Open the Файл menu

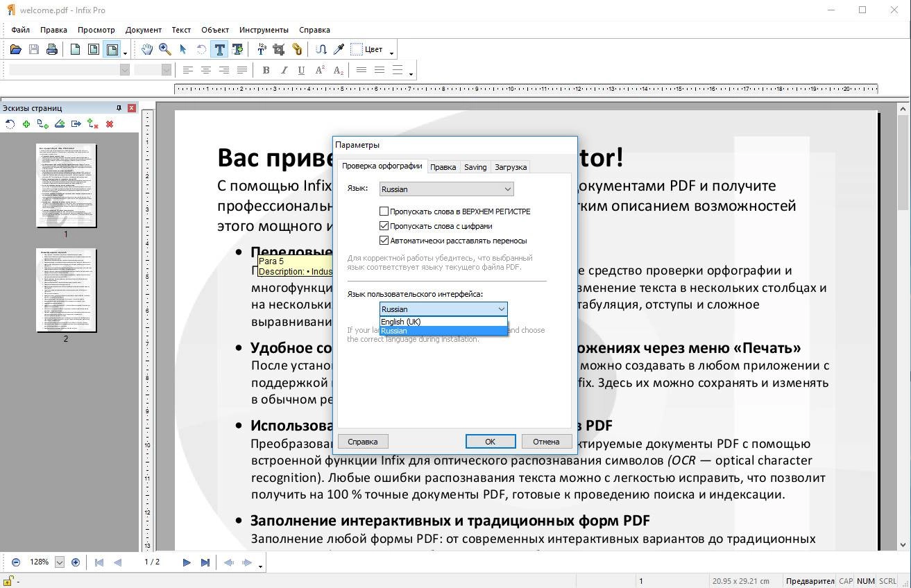coord(20,30)
